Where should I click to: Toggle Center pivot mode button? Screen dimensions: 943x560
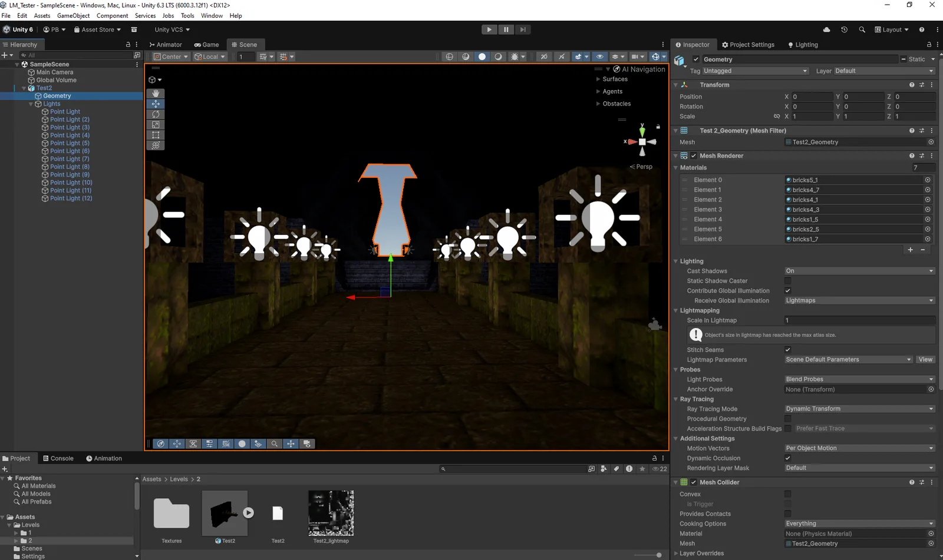[x=170, y=57]
